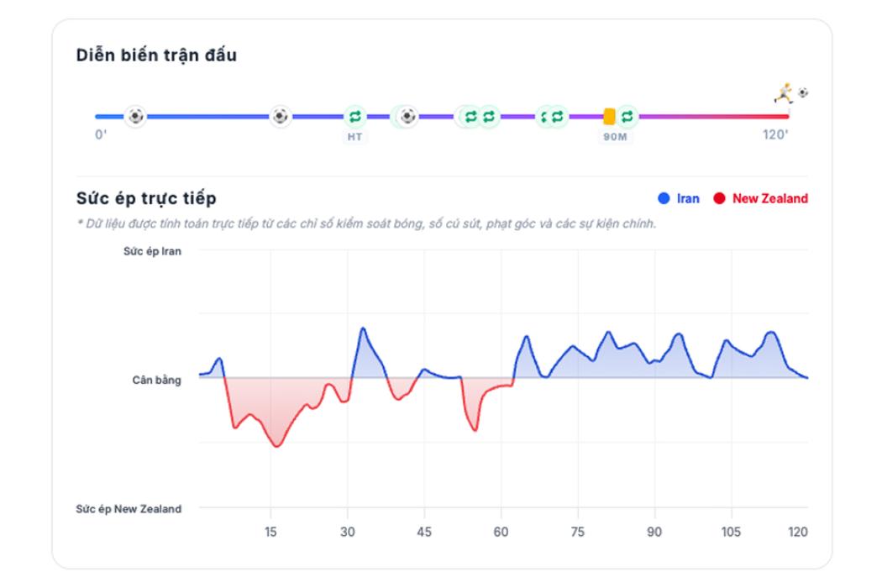Click the goal ball icon just after halftime
The width and height of the screenshot is (882, 588).
(x=407, y=117)
